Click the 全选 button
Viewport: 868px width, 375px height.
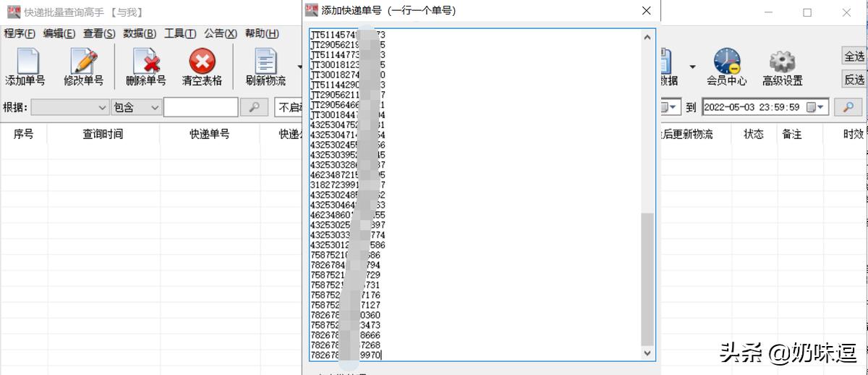(854, 56)
